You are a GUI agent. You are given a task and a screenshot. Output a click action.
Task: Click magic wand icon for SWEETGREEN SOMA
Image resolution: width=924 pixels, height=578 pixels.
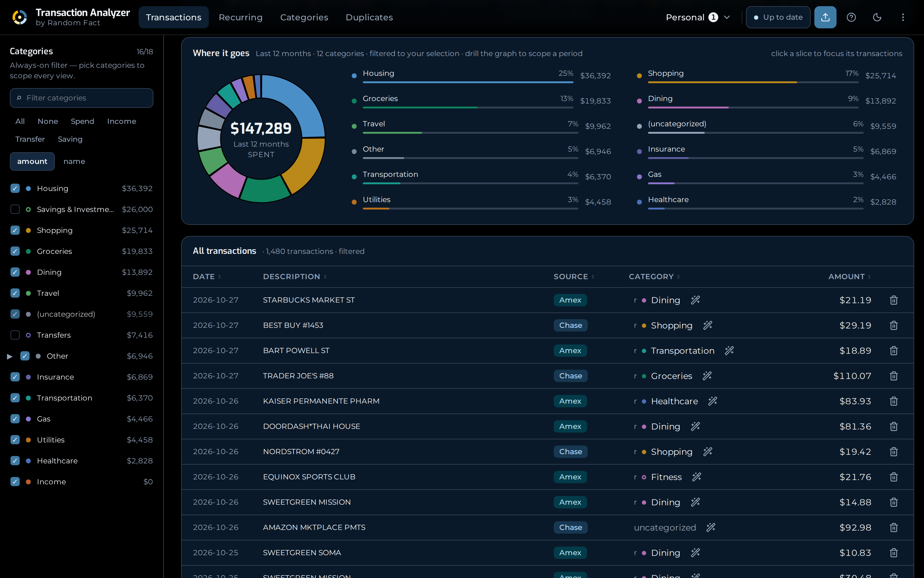coord(695,552)
